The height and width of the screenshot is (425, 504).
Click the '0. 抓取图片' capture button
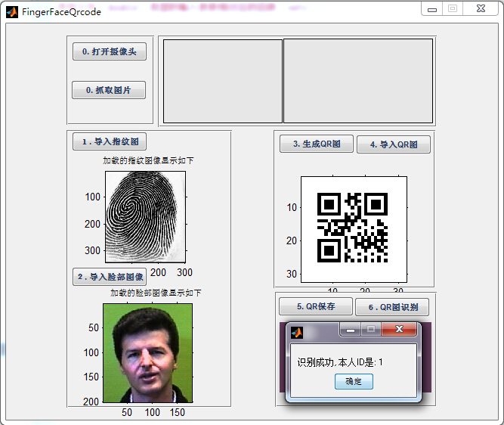(x=109, y=90)
